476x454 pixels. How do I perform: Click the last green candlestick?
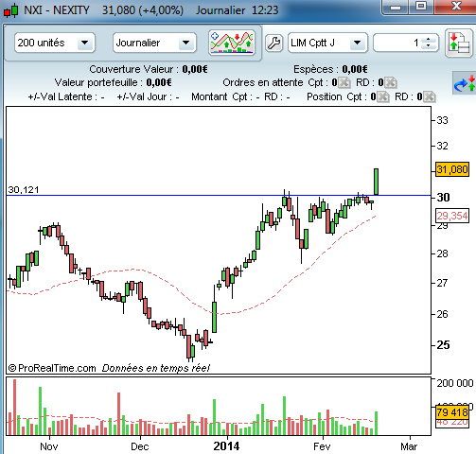(376, 182)
